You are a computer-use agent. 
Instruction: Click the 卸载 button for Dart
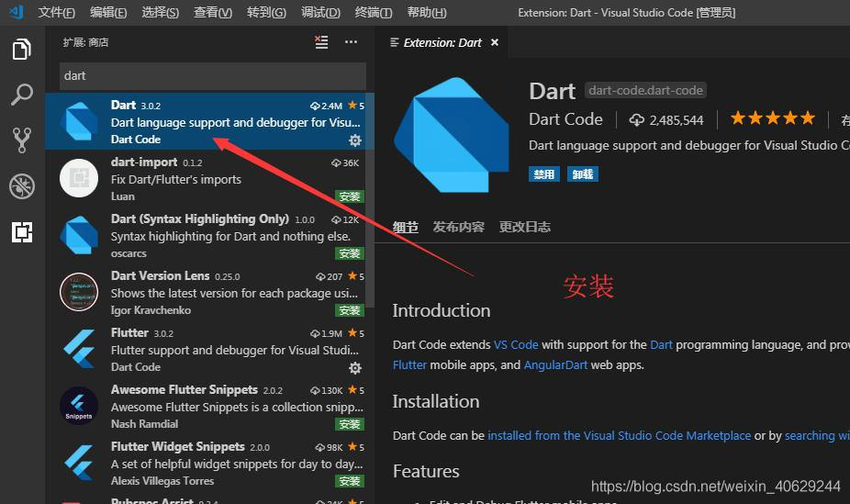point(583,174)
